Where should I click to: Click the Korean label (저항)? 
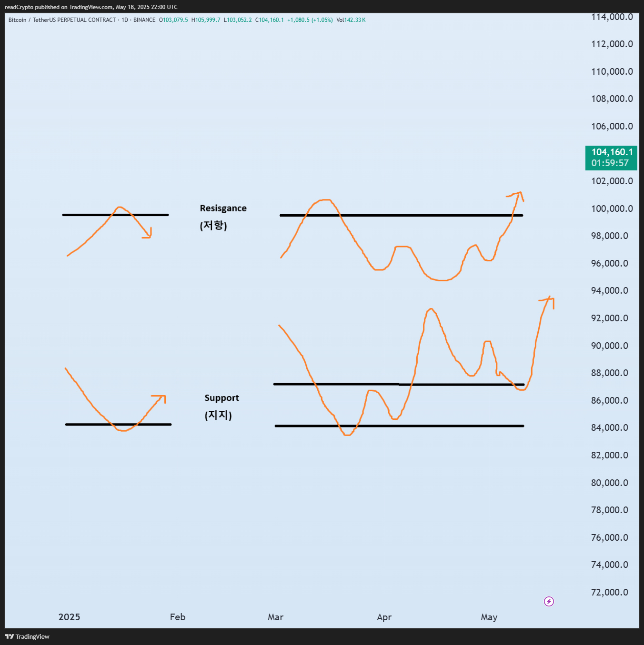tap(213, 225)
